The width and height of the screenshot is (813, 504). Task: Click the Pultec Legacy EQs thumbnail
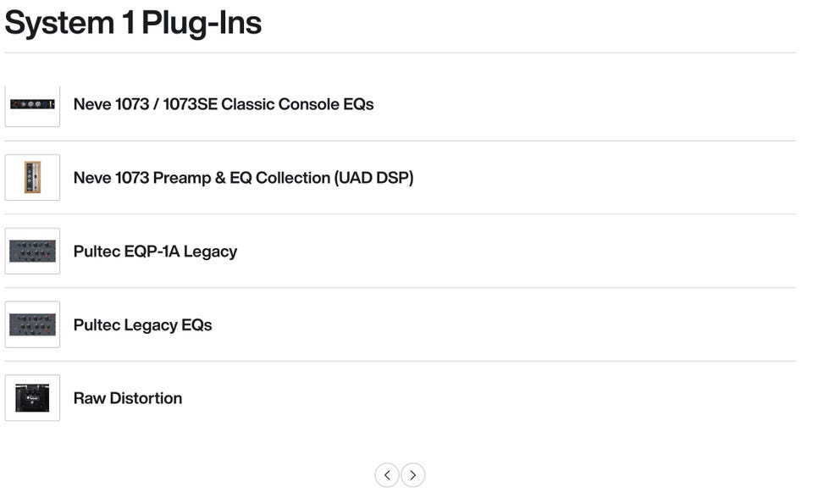pyautogui.click(x=32, y=324)
